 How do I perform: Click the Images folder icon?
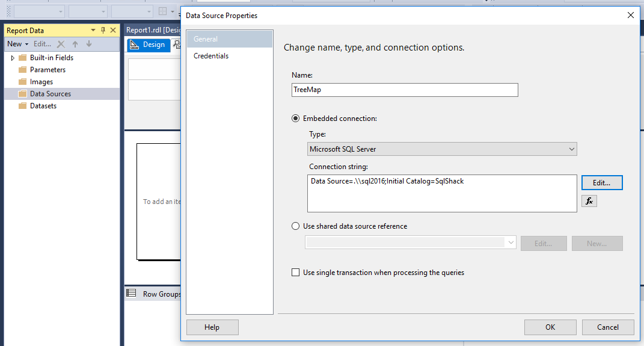click(x=23, y=82)
